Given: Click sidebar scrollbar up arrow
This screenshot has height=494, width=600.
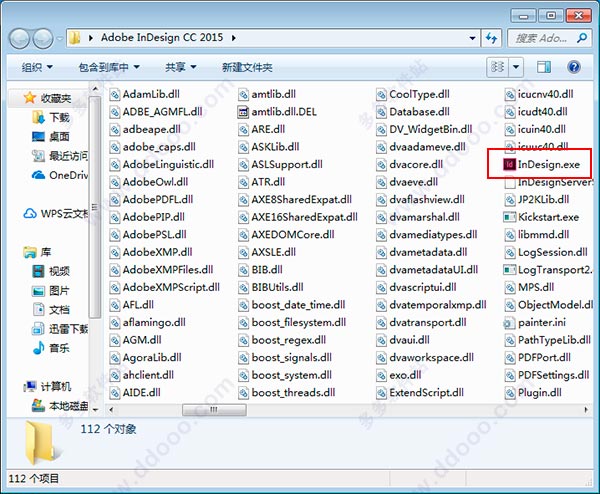Looking at the screenshot, I should (x=95, y=89).
